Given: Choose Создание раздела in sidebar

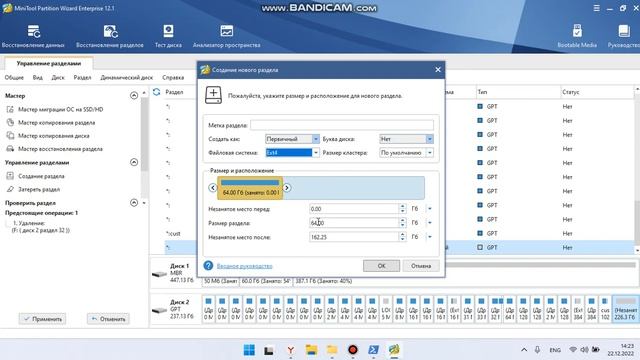Looking at the screenshot, I should pyautogui.click(x=41, y=176).
